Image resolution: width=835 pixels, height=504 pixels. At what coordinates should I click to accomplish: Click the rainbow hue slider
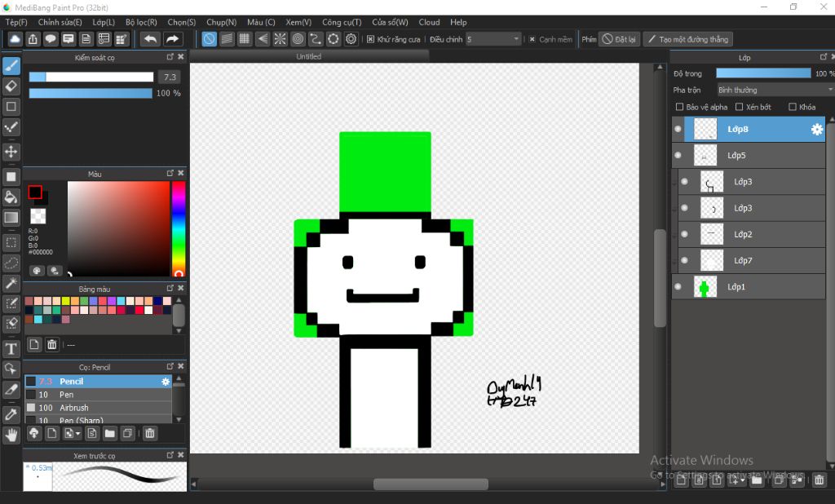179,229
